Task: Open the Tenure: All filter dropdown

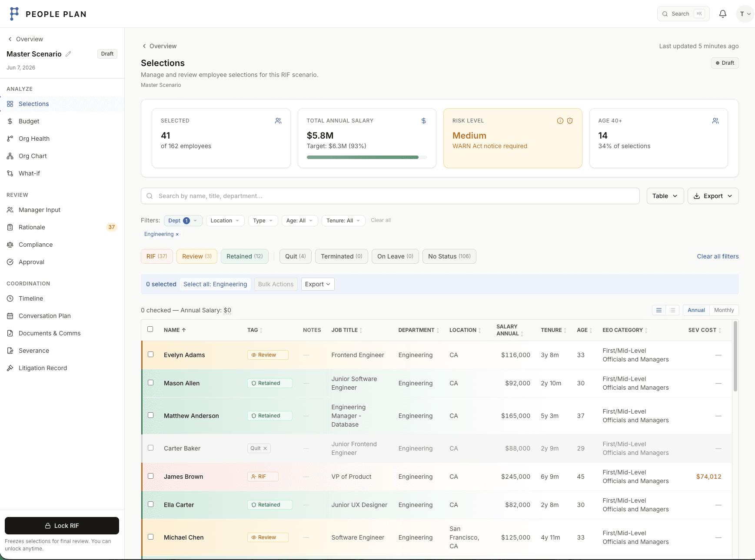Action: (343, 221)
